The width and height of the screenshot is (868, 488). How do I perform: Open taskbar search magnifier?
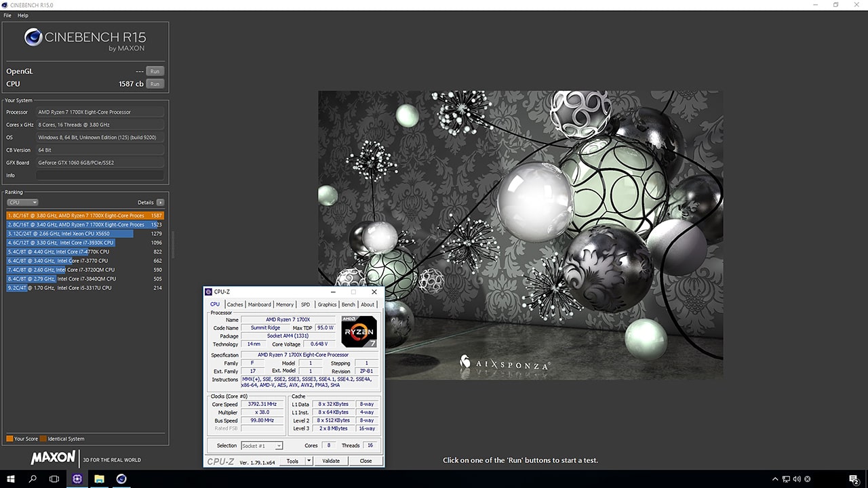coord(33,479)
